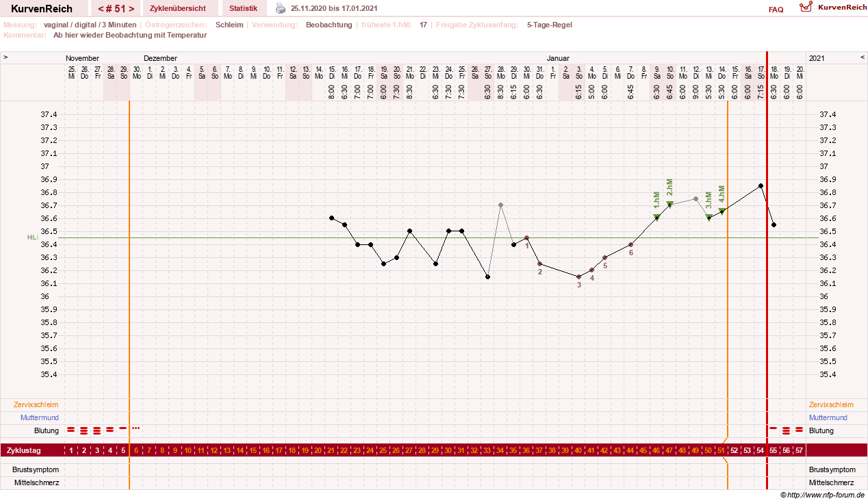Screen dimensions: 868x503
Task: Select the last temperature point on 18 January
Action: point(774,224)
